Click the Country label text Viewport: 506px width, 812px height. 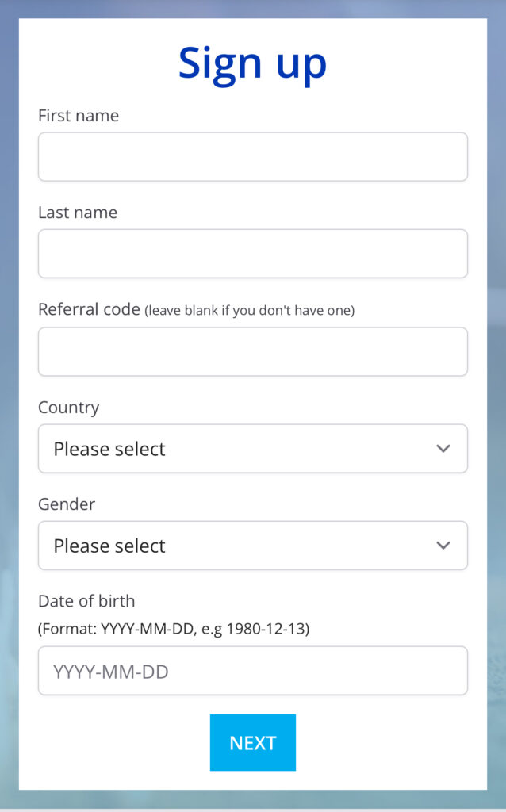[x=68, y=408]
